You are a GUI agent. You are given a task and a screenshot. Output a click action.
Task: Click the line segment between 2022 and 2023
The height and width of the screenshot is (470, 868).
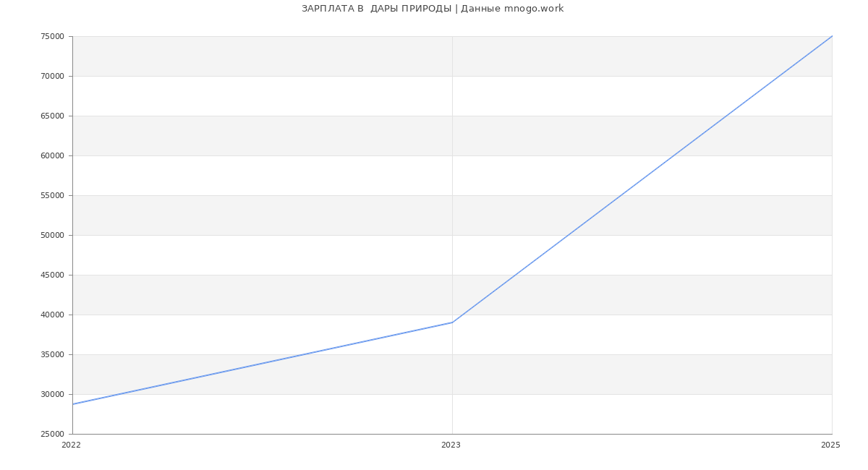coord(263,363)
